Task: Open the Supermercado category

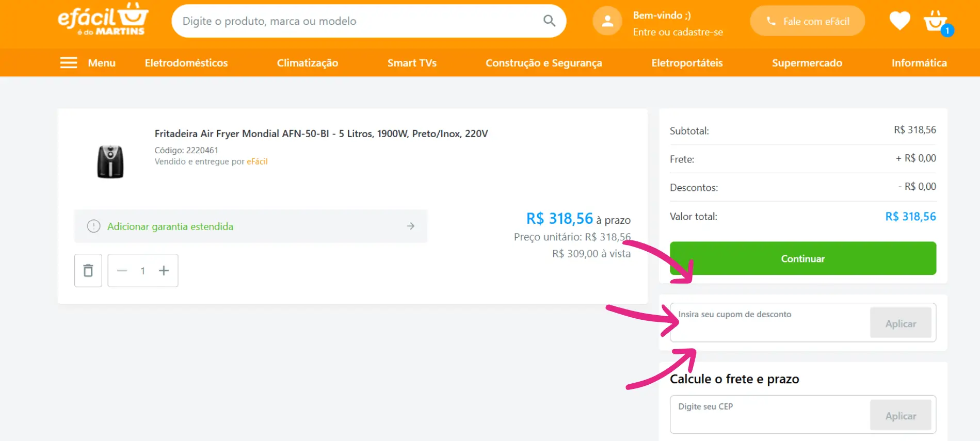Action: [807, 63]
